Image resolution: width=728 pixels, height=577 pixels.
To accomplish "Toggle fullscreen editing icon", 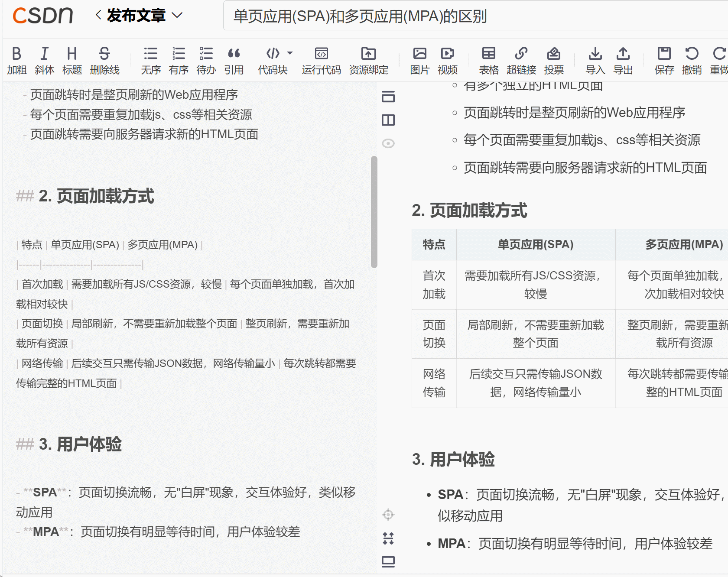I will [388, 538].
